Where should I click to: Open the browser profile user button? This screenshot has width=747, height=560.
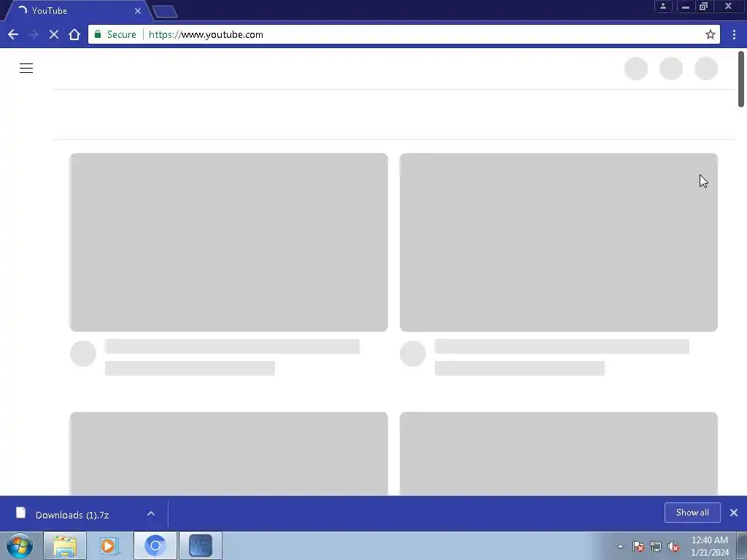662,6
